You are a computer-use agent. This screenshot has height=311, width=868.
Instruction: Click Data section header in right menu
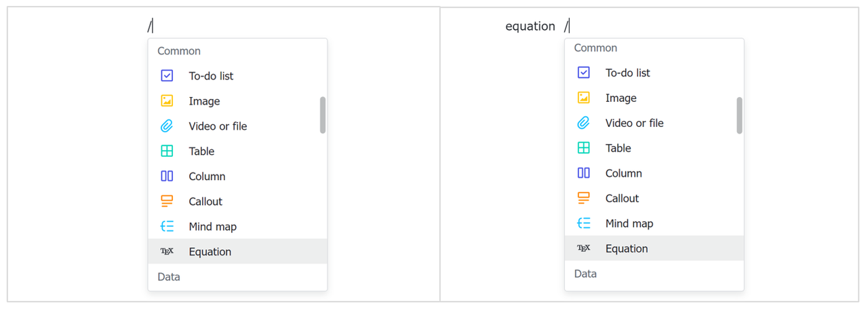tap(585, 274)
